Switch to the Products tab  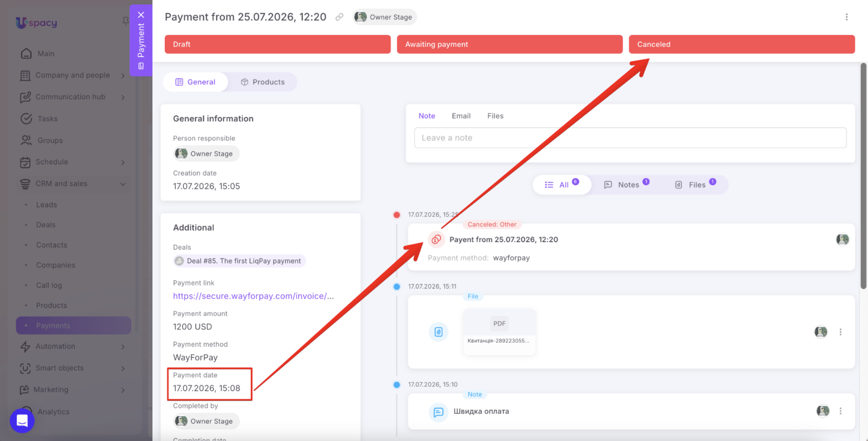[263, 82]
